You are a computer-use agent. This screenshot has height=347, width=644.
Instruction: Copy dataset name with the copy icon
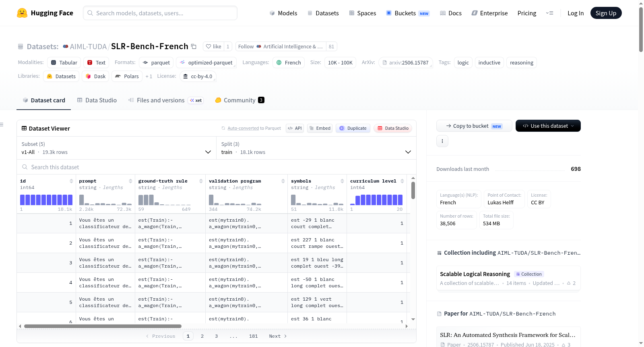tap(194, 46)
